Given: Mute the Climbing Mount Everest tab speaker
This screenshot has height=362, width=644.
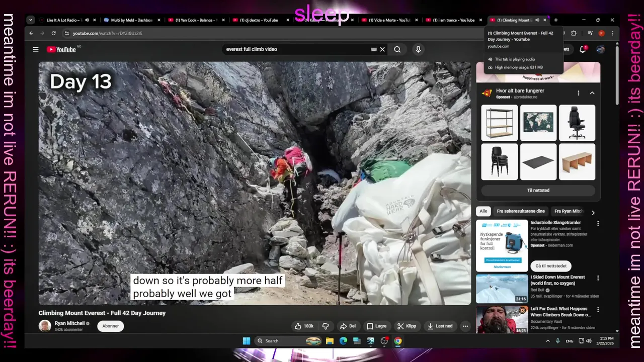Looking at the screenshot, I should tap(537, 20).
